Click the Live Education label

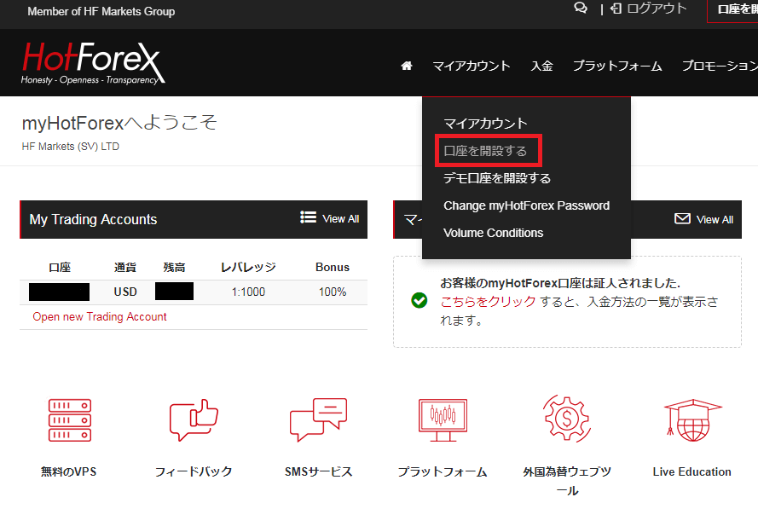[691, 471]
